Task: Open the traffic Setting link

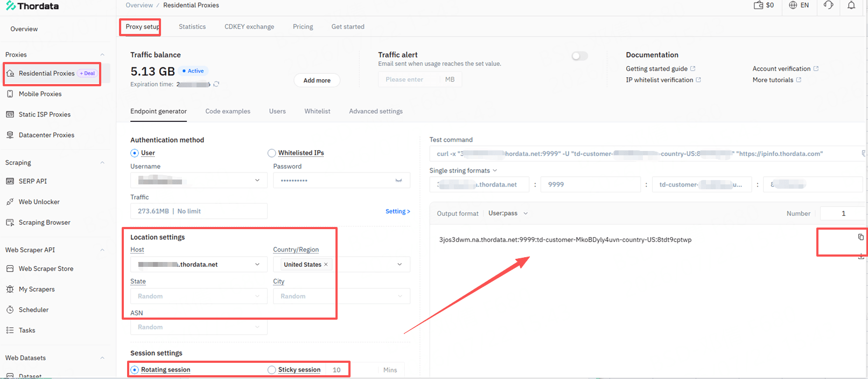Action: click(397, 211)
